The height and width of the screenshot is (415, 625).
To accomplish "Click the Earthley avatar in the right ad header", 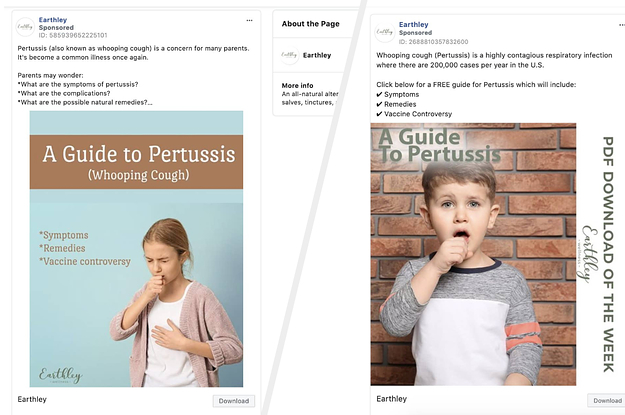I will pyautogui.click(x=384, y=32).
